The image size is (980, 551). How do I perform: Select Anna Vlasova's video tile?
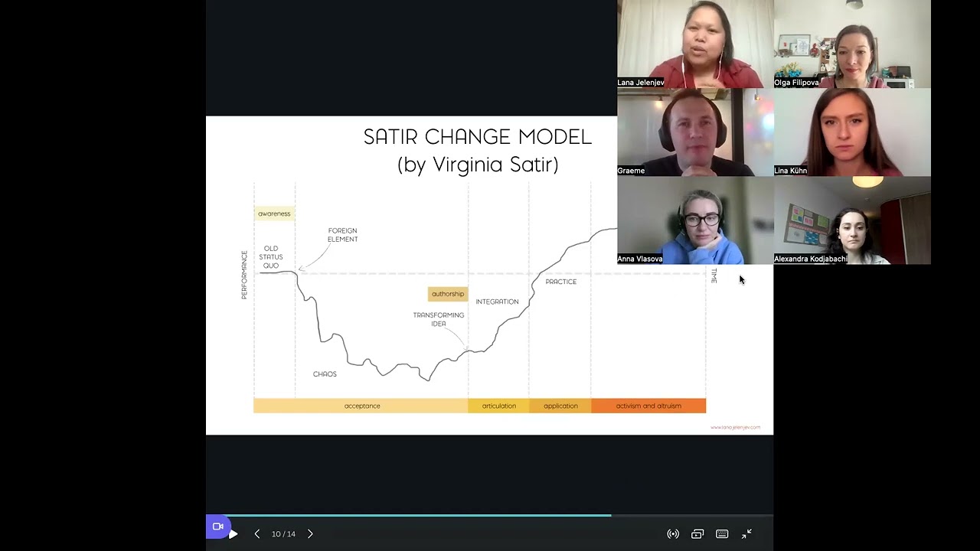[x=695, y=220]
